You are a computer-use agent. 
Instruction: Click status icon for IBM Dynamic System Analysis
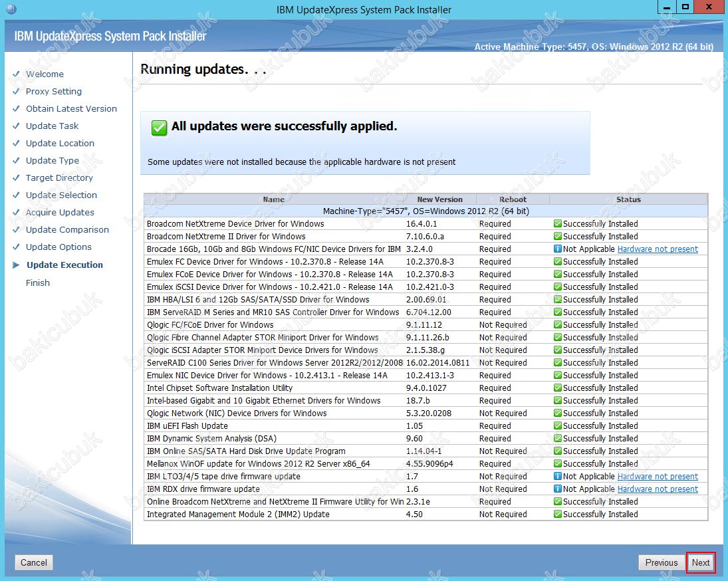558,439
